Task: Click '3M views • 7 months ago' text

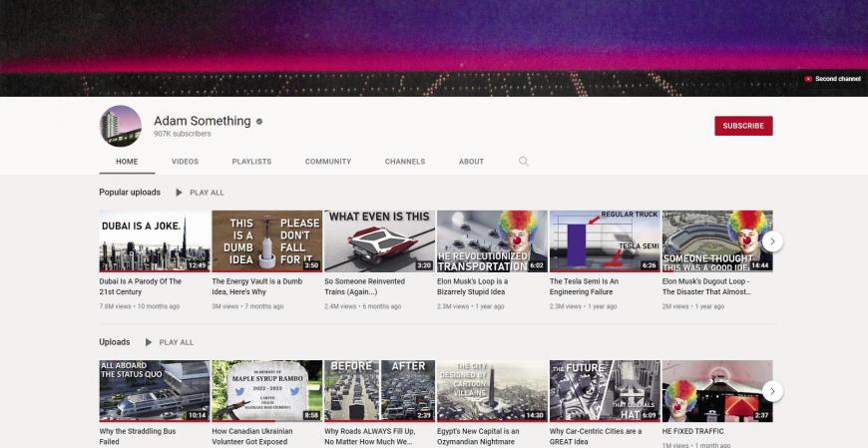Action: pyautogui.click(x=247, y=306)
